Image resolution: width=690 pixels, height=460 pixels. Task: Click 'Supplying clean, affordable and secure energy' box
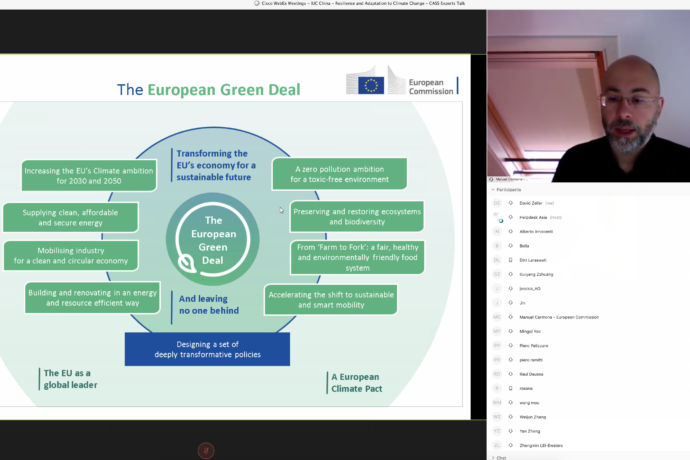pos(70,217)
